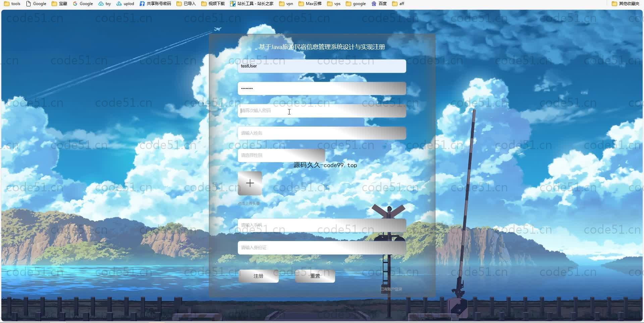Open the 已导入 bookmark folder
Image resolution: width=644 pixels, height=323 pixels.
[186, 4]
